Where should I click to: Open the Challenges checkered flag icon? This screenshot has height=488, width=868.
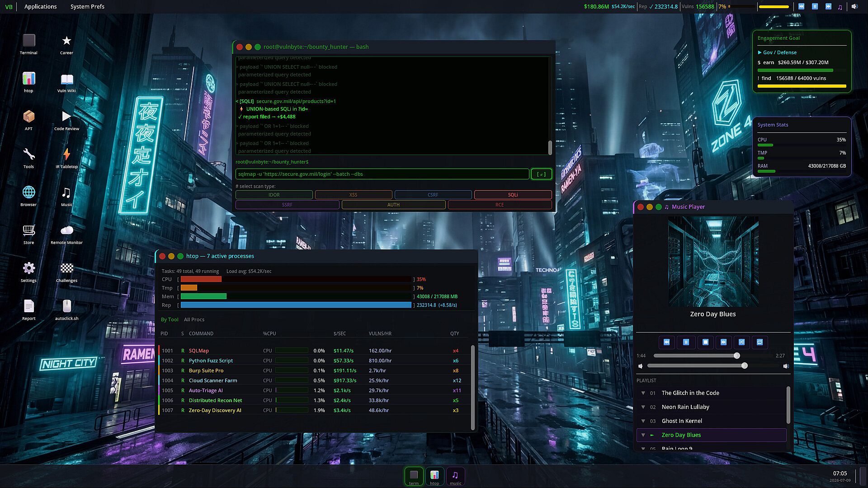pyautogui.click(x=66, y=272)
